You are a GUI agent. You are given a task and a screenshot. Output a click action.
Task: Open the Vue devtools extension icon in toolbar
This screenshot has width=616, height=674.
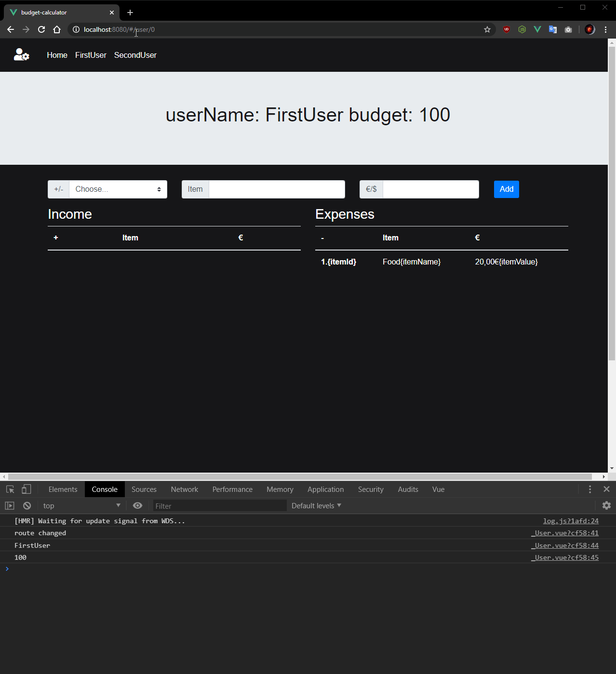click(x=537, y=29)
